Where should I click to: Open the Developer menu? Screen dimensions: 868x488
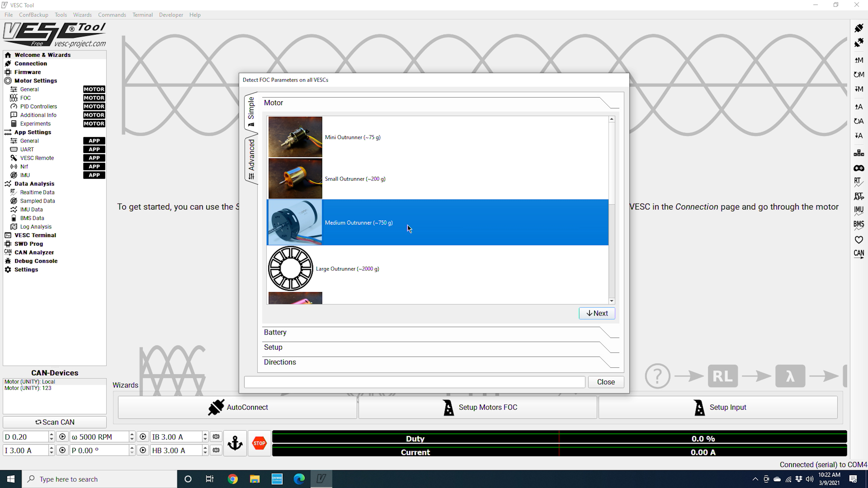(x=171, y=15)
